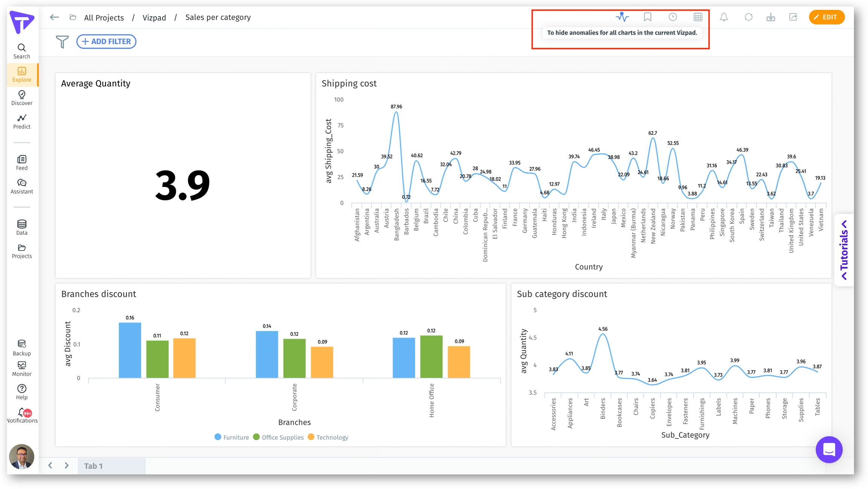Click next tab chevron arrow at bottom
This screenshot has width=868, height=489.
coord(67,466)
